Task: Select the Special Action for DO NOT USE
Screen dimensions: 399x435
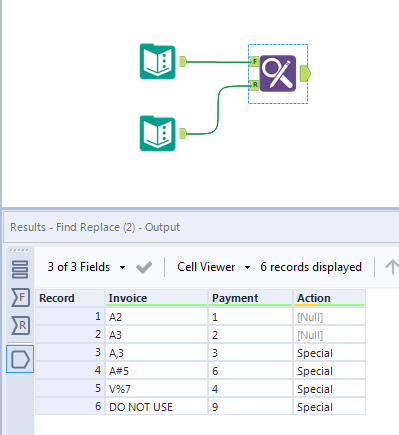Action: (329, 407)
